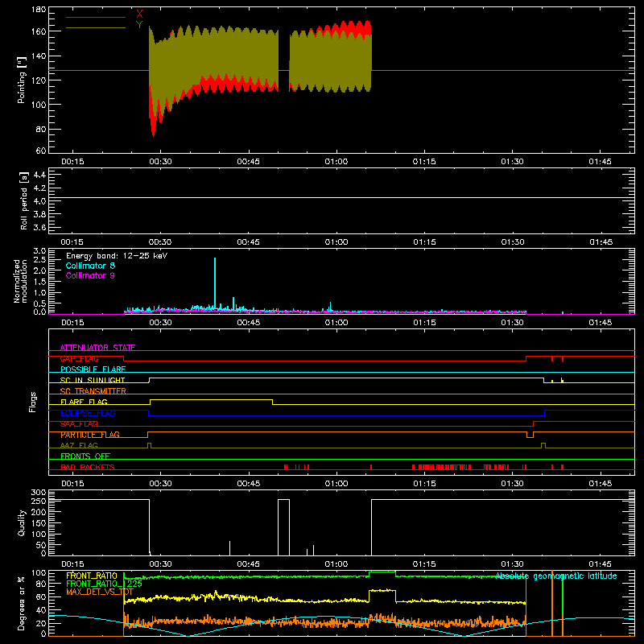The image size is (644, 644).
Task: Click the FLARE_FLAG label
Action: (84, 402)
